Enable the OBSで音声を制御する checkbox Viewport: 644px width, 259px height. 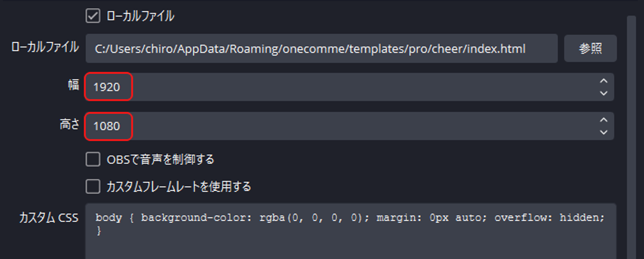(93, 159)
